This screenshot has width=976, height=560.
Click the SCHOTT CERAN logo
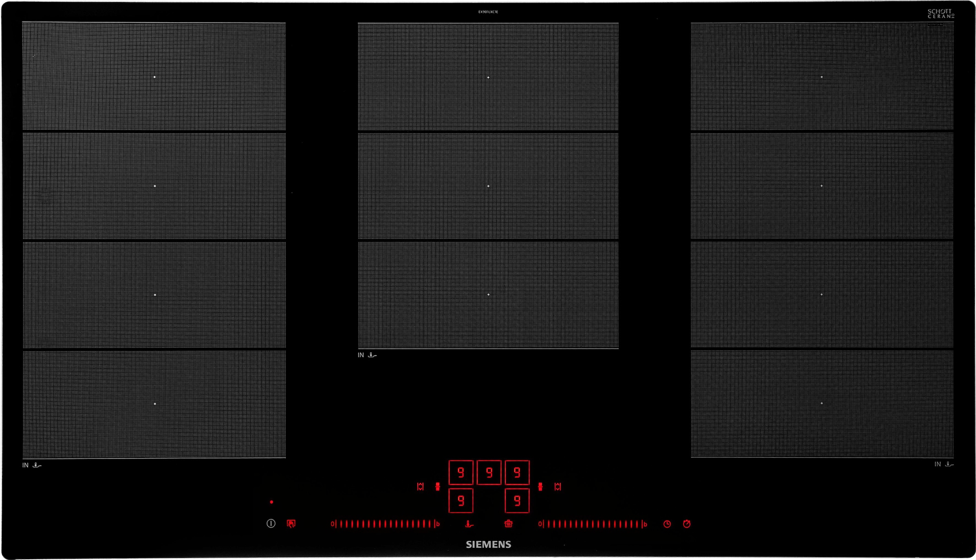coord(941,13)
